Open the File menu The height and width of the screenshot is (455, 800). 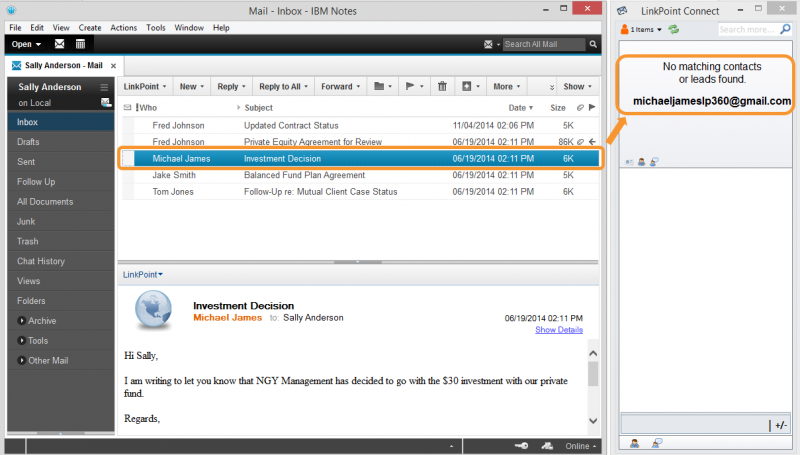tap(15, 28)
